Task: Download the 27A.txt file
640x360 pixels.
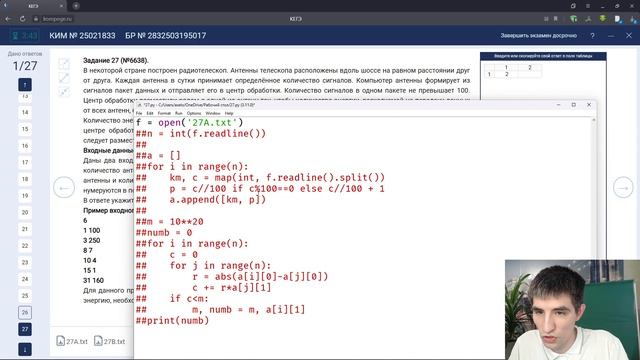Action: pos(72,341)
